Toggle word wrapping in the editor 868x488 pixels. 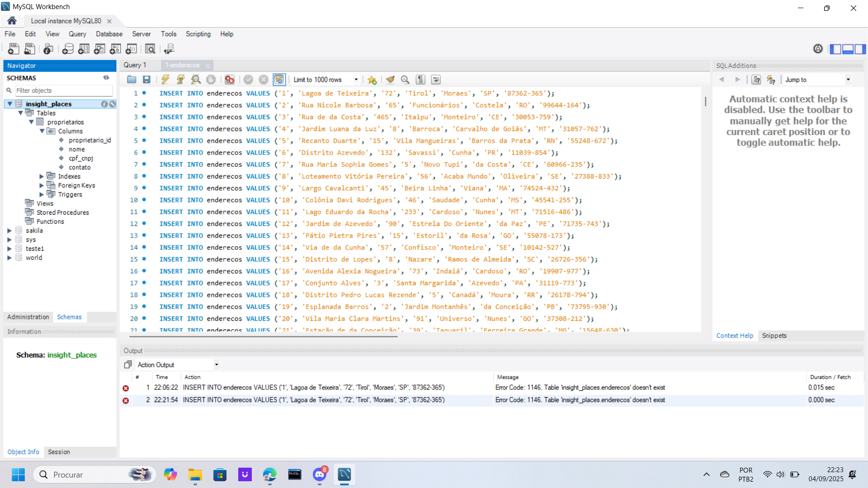tap(436, 80)
